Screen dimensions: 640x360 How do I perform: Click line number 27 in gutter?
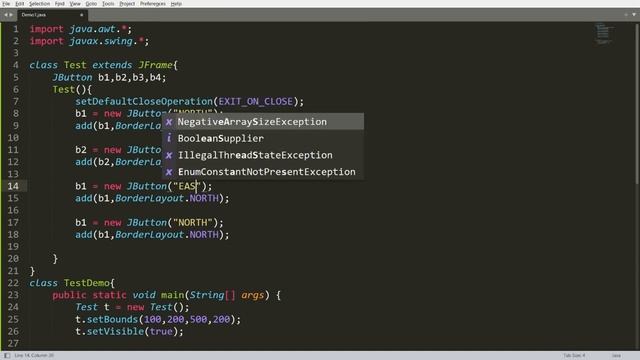[13, 343]
